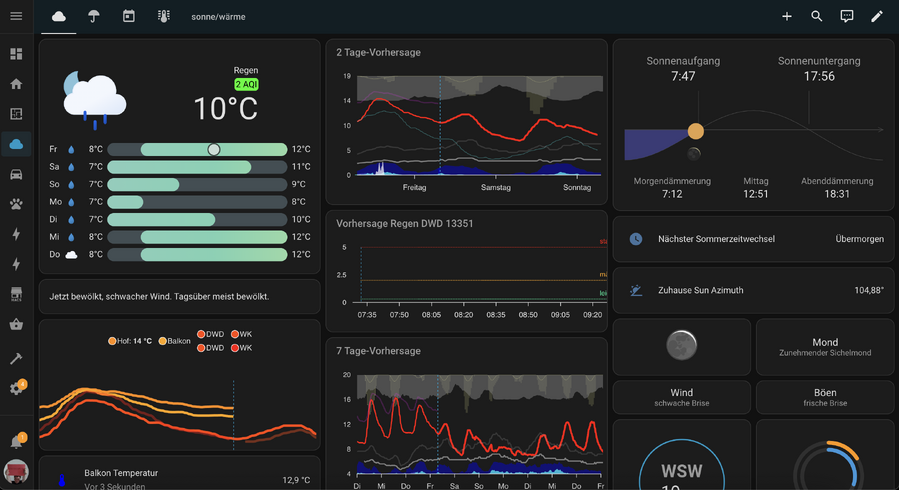
Task: Open developer tools hammer icon
Action: click(x=16, y=358)
